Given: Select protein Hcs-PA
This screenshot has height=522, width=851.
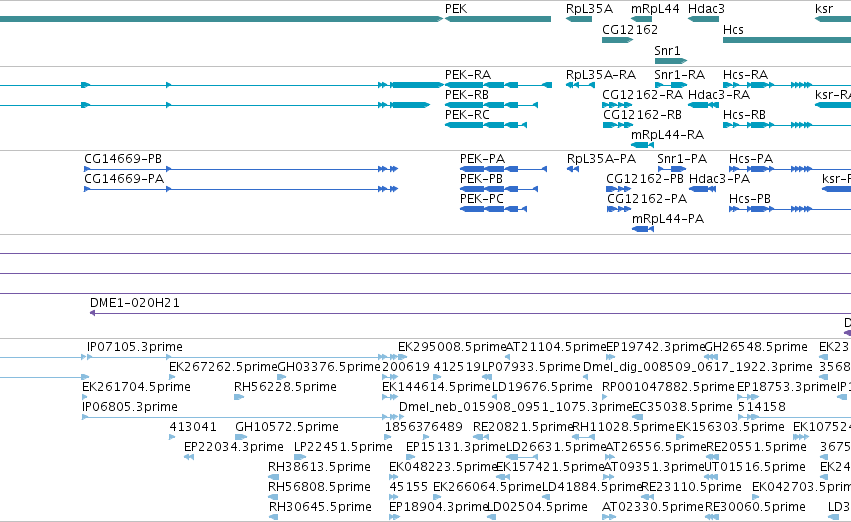Looking at the screenshot, I should [751, 158].
